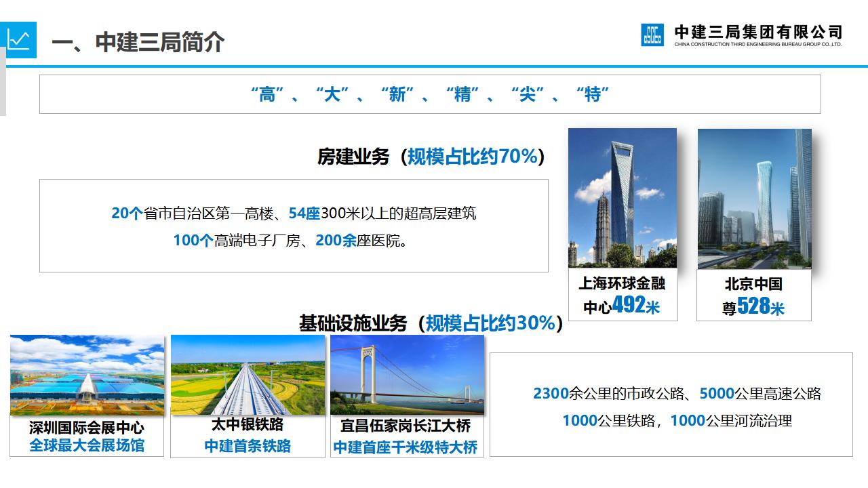Click the blue text 中建首座千米级特大桥

(x=406, y=447)
